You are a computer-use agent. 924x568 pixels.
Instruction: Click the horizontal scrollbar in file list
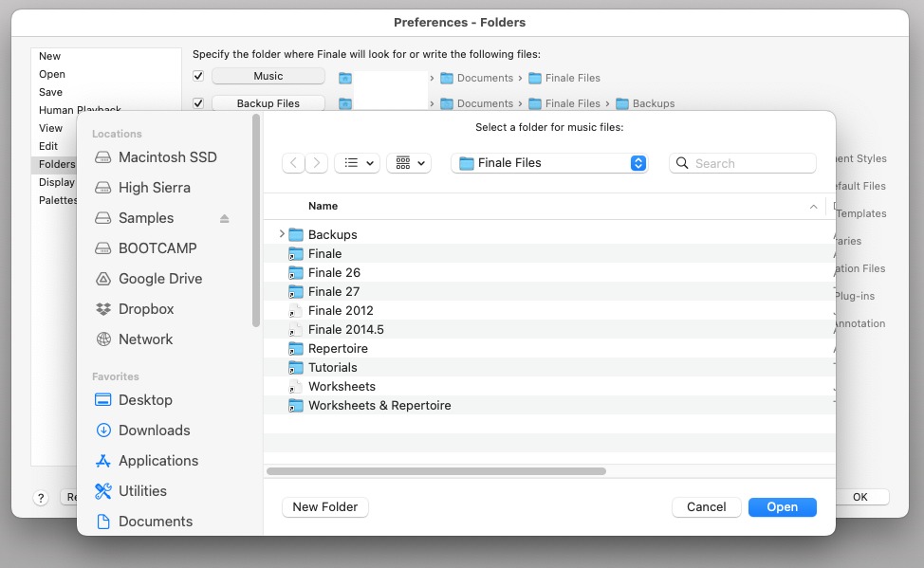click(436, 470)
